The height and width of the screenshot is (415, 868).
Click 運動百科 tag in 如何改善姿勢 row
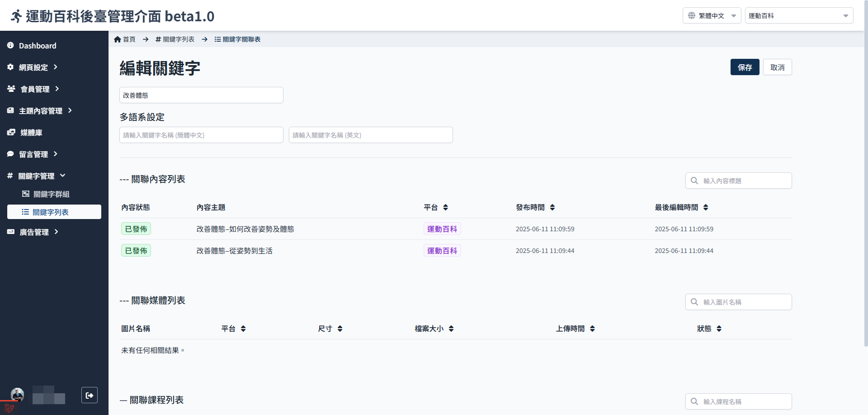(x=442, y=229)
